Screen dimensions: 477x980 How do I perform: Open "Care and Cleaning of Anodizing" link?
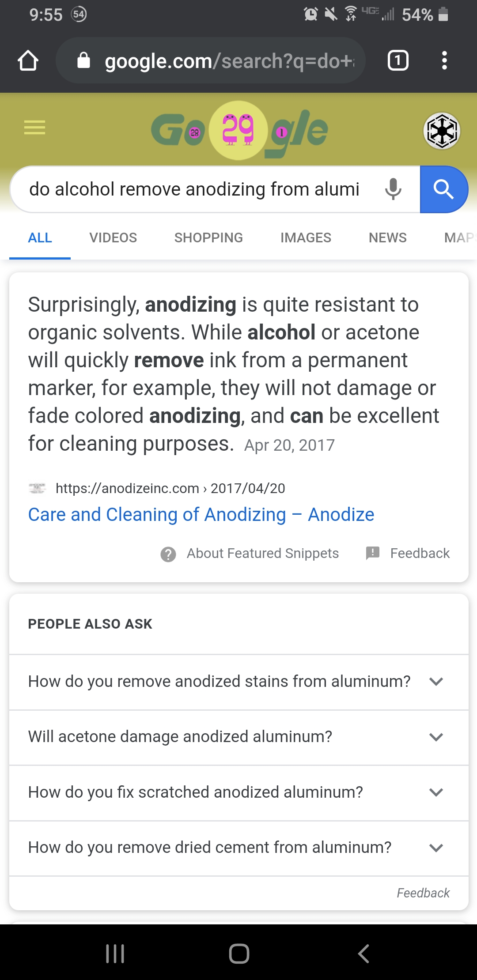[x=201, y=515]
